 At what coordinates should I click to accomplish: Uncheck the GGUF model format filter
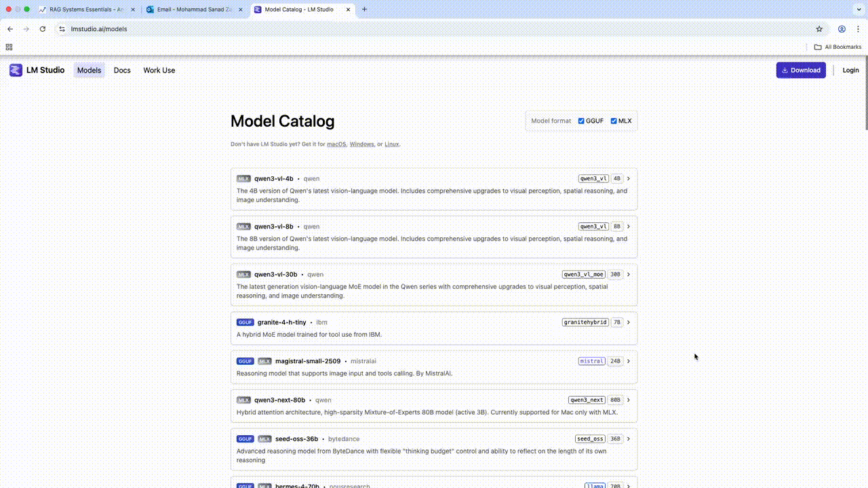581,121
